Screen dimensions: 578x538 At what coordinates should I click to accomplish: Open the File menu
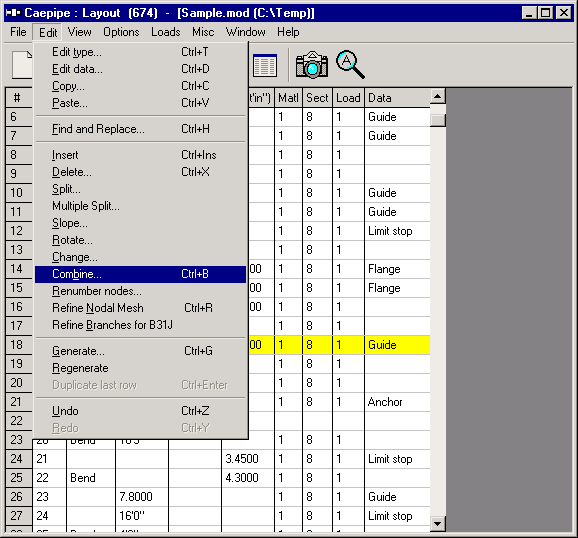point(18,32)
